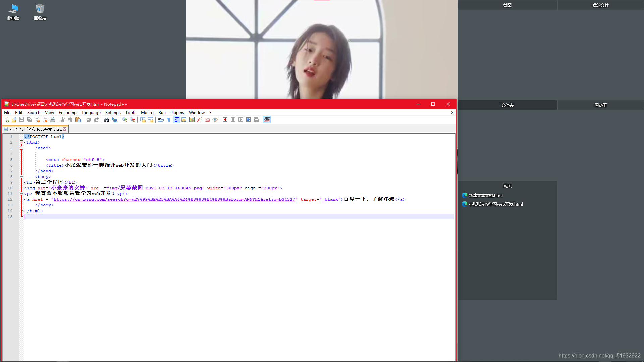Click the Find and Replace icon
Image resolution: width=644 pixels, height=362 pixels.
click(114, 119)
